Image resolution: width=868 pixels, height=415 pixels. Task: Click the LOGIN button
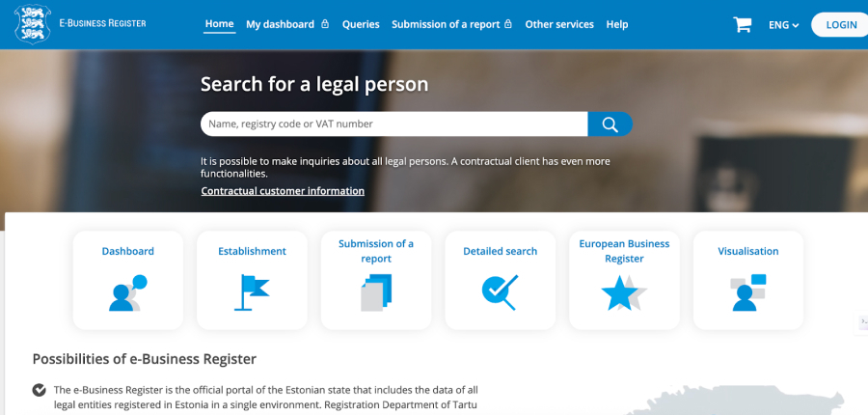click(841, 25)
